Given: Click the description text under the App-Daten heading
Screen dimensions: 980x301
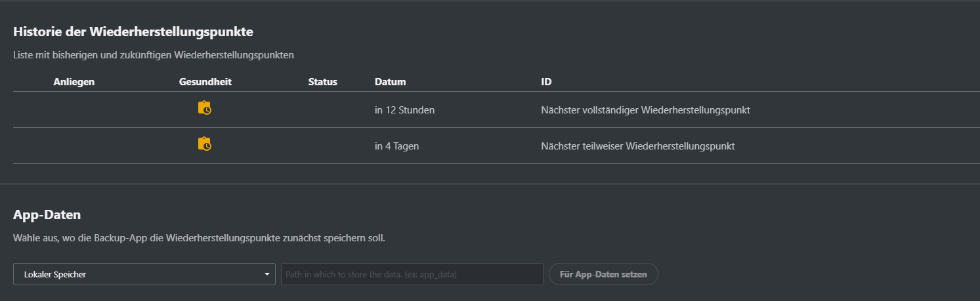Looking at the screenshot, I should (199, 238).
